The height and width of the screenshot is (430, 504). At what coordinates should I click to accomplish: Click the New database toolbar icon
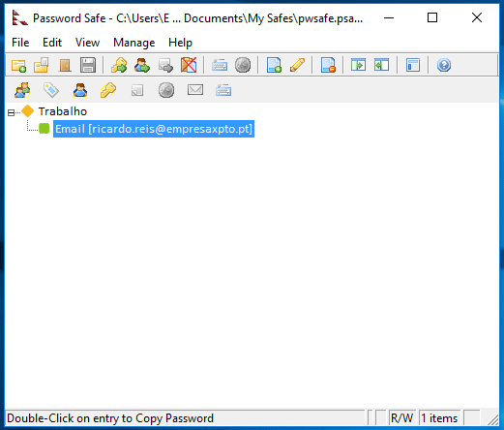pyautogui.click(x=18, y=65)
